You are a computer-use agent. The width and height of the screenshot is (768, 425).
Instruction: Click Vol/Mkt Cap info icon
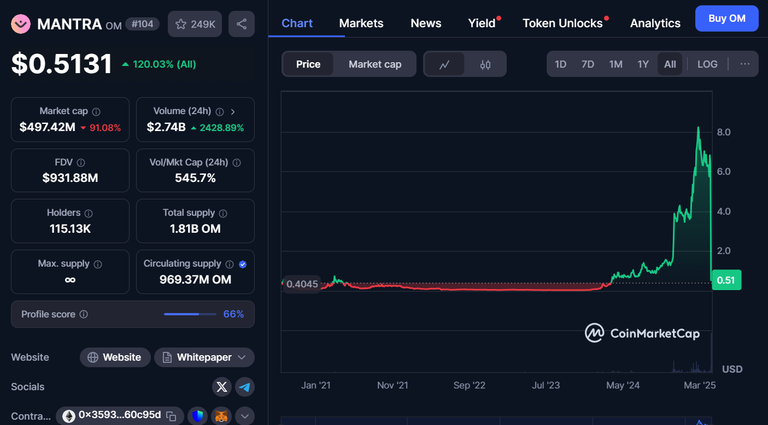pos(237,163)
